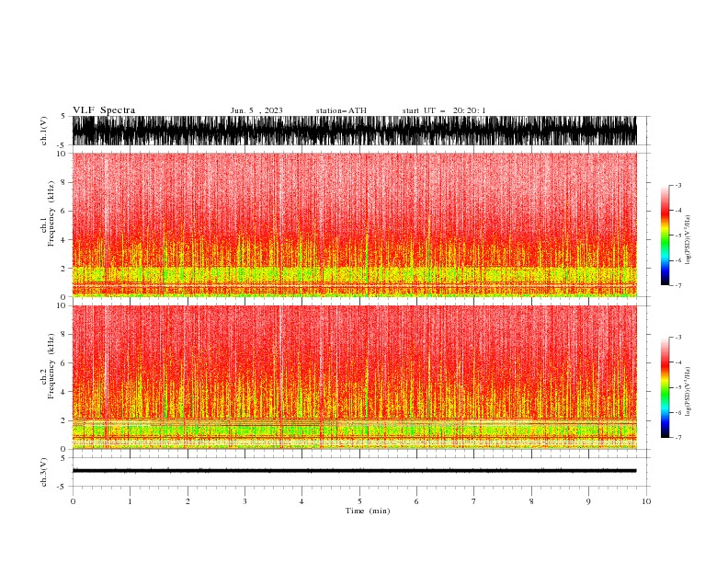Click the ch.1 frequency tick "10"
Viewport: 728px width, 563px height.
coord(62,154)
